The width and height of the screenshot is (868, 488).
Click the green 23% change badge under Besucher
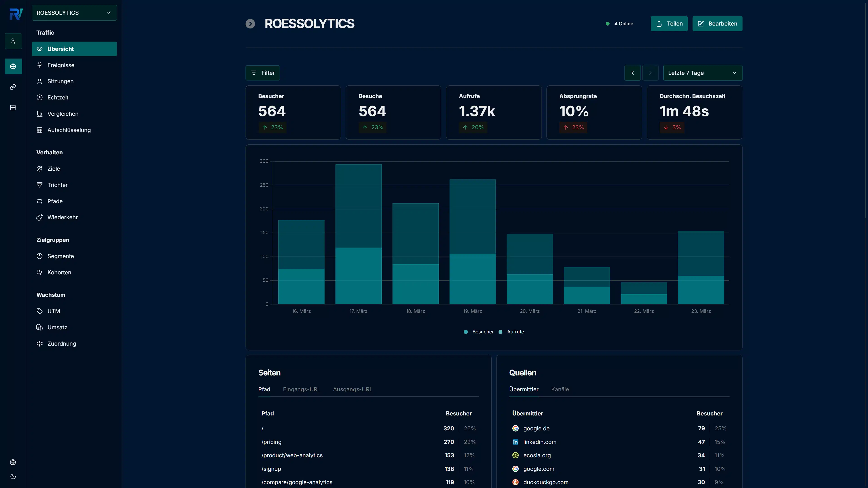click(x=273, y=127)
